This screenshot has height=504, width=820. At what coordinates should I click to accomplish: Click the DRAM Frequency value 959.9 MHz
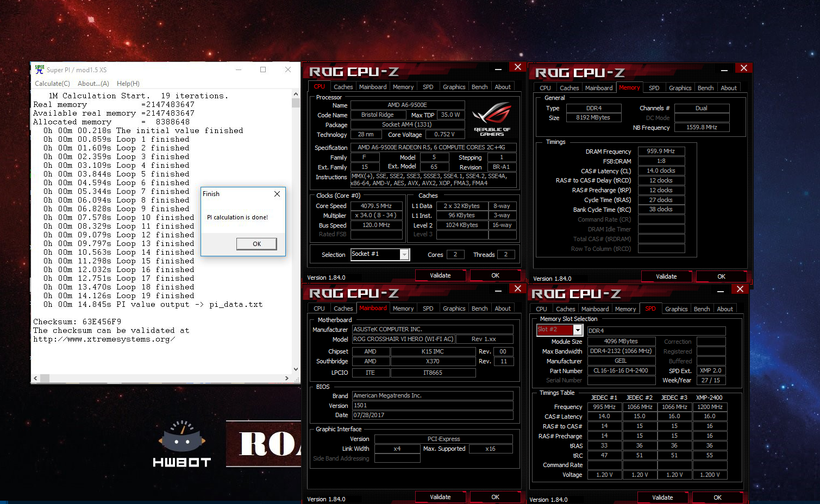(x=661, y=151)
